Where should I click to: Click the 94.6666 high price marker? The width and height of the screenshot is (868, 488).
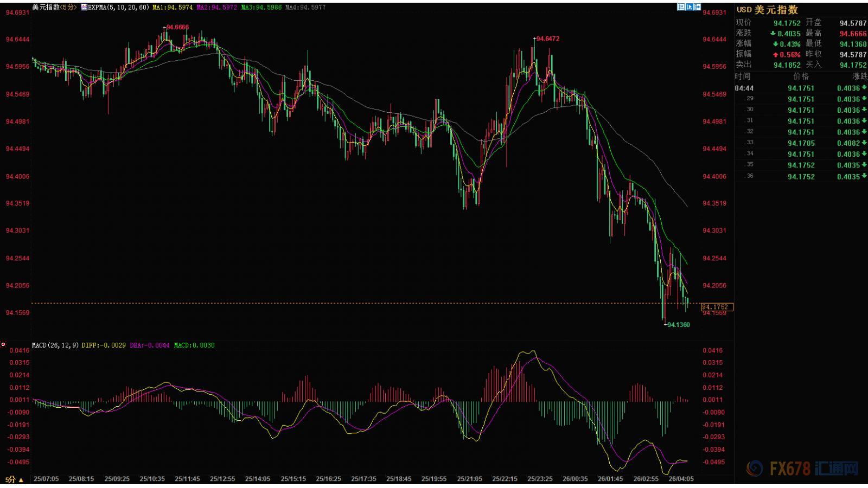pyautogui.click(x=177, y=27)
